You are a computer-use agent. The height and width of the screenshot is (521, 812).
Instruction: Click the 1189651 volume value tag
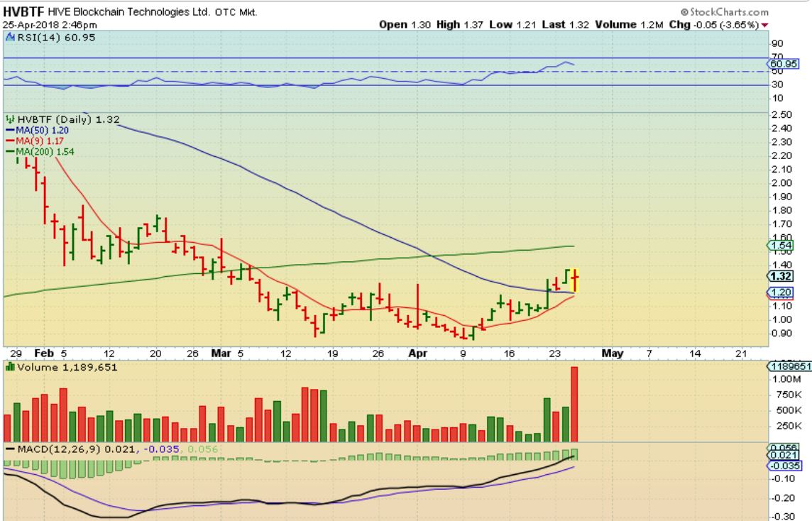789,366
